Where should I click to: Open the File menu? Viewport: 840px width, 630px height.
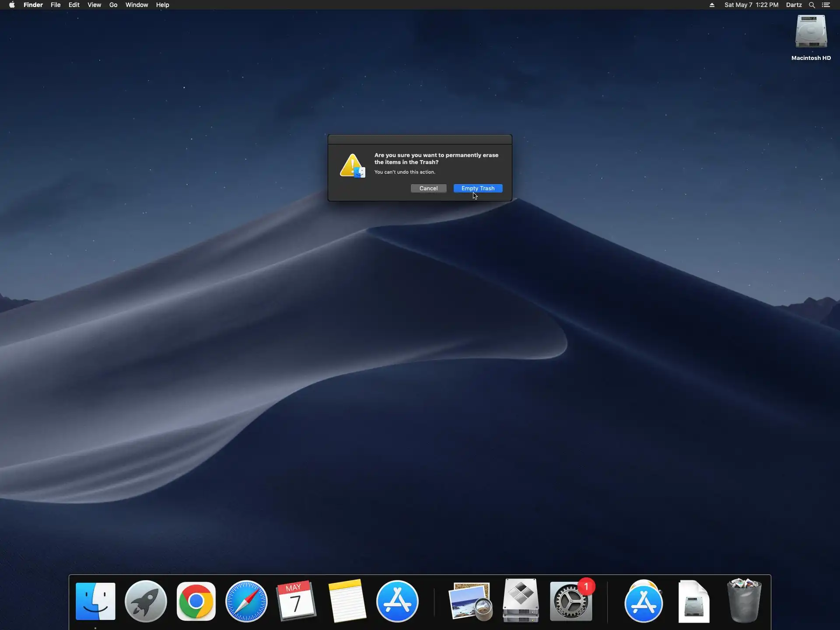56,5
